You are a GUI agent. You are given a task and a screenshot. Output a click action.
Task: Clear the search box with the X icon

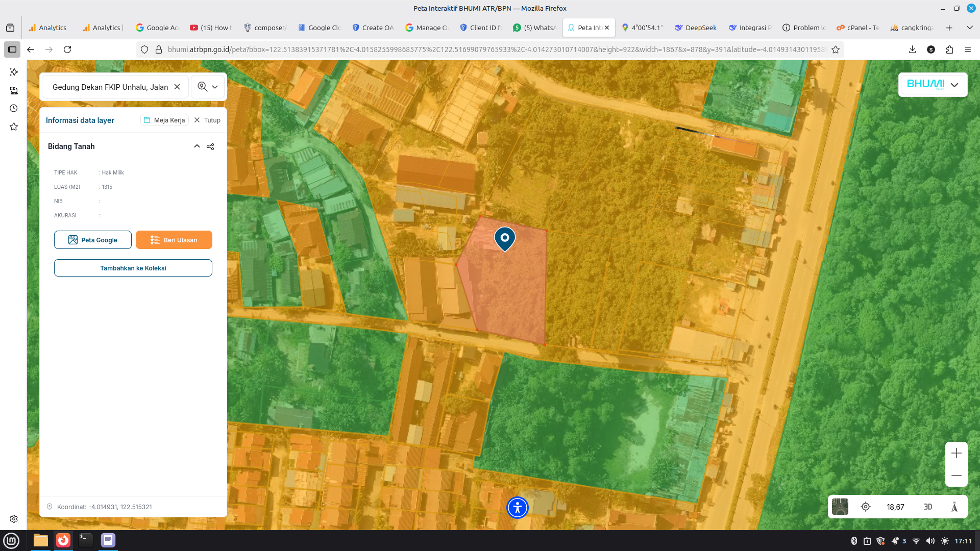pos(177,87)
